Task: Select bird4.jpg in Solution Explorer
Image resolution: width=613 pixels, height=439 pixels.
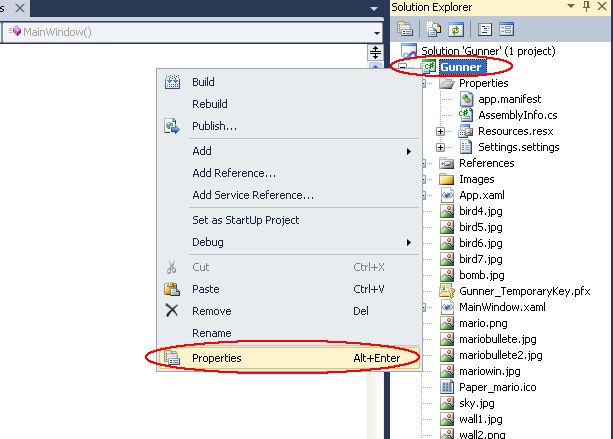Action: pyautogui.click(x=481, y=211)
